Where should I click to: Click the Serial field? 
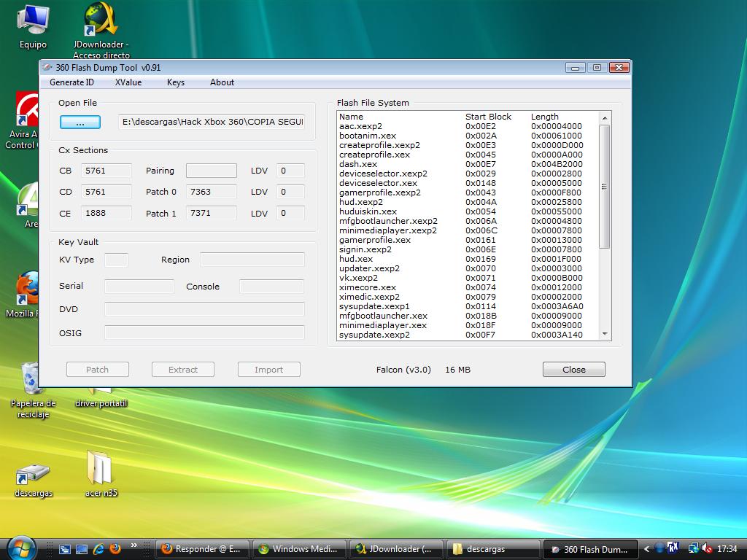(x=139, y=286)
